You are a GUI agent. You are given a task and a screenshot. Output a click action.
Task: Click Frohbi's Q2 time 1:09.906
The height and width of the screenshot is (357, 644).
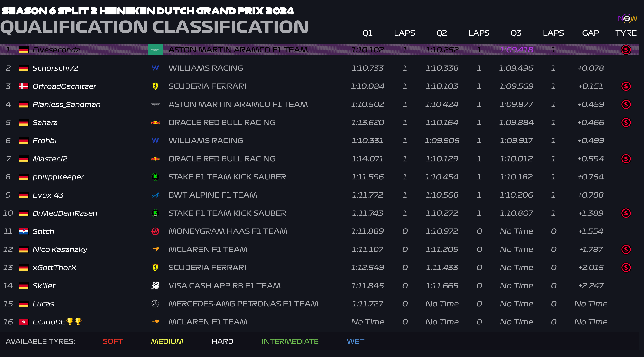442,141
